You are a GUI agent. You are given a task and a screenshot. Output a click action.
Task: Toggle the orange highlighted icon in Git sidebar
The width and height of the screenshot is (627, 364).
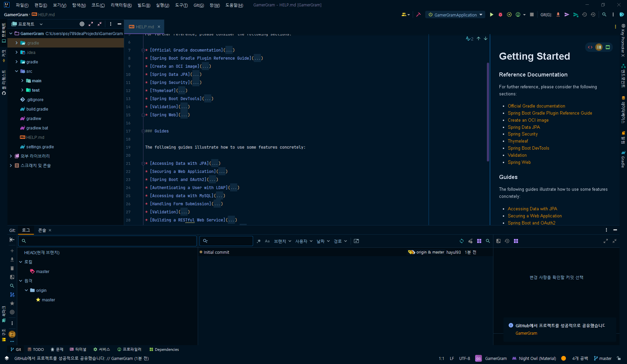point(12,334)
